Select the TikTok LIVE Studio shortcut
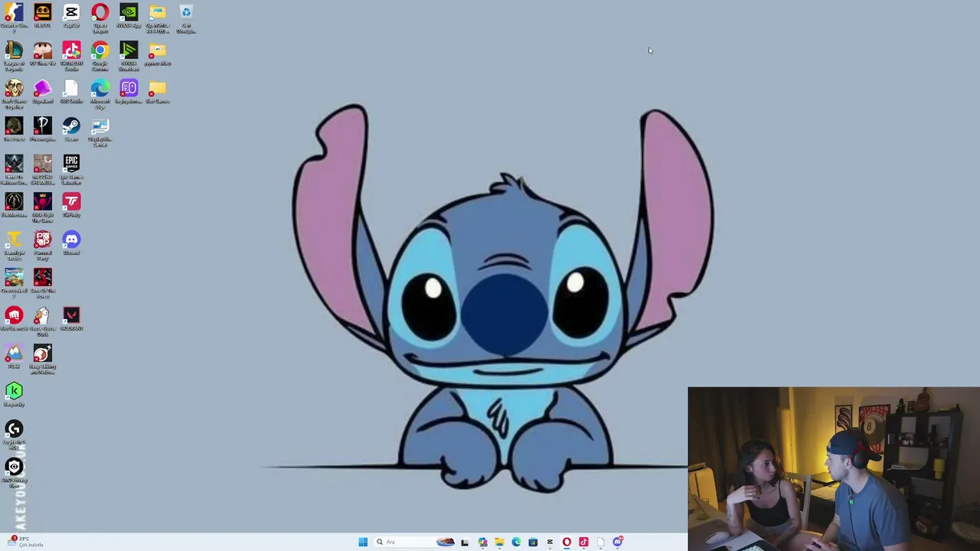Viewport: 980px width, 551px height. [71, 57]
